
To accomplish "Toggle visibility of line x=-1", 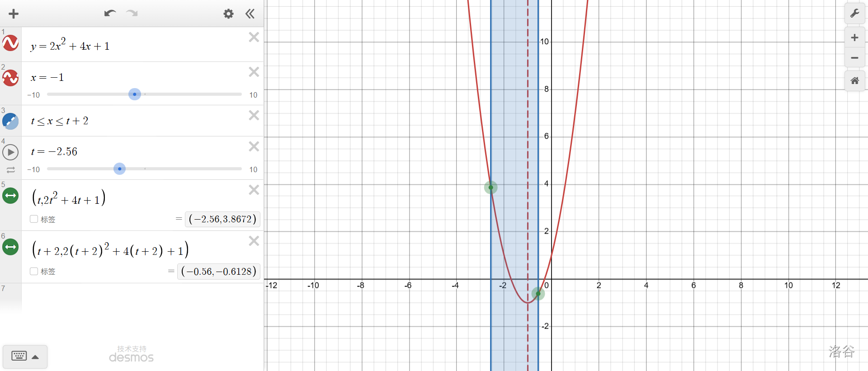I will pos(10,78).
